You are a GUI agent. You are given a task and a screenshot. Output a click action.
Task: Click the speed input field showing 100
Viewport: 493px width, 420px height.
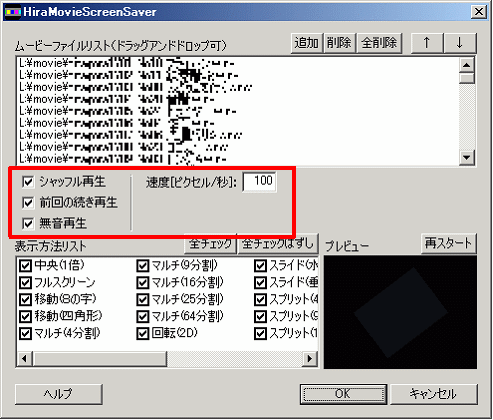point(259,182)
